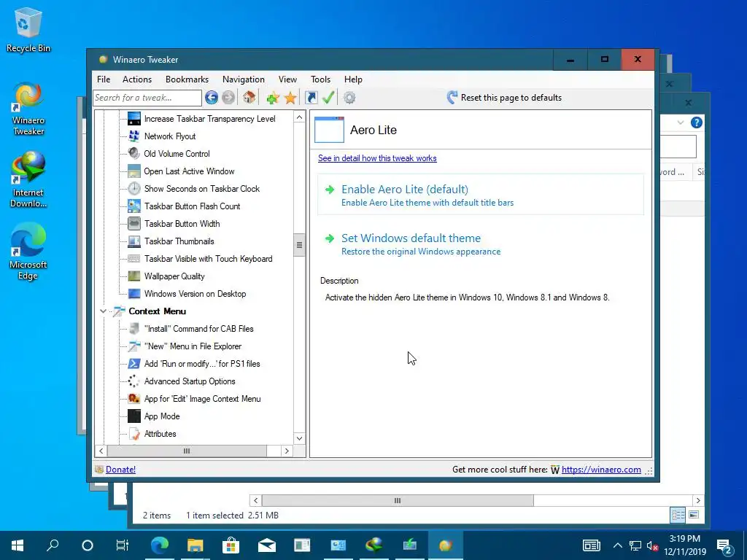Open the Tools menu
The image size is (747, 560).
tap(321, 79)
